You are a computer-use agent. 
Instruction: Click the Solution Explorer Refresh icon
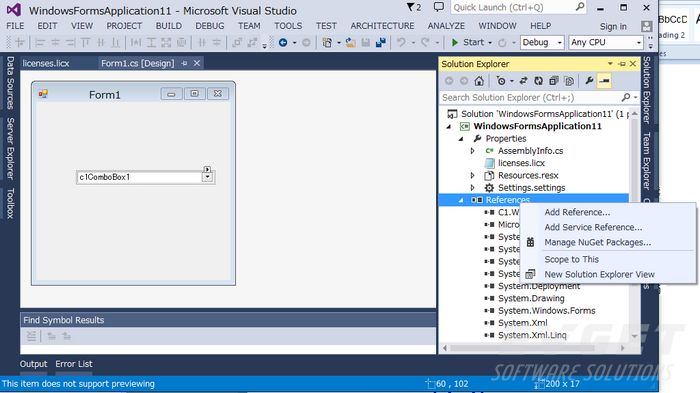(x=538, y=81)
